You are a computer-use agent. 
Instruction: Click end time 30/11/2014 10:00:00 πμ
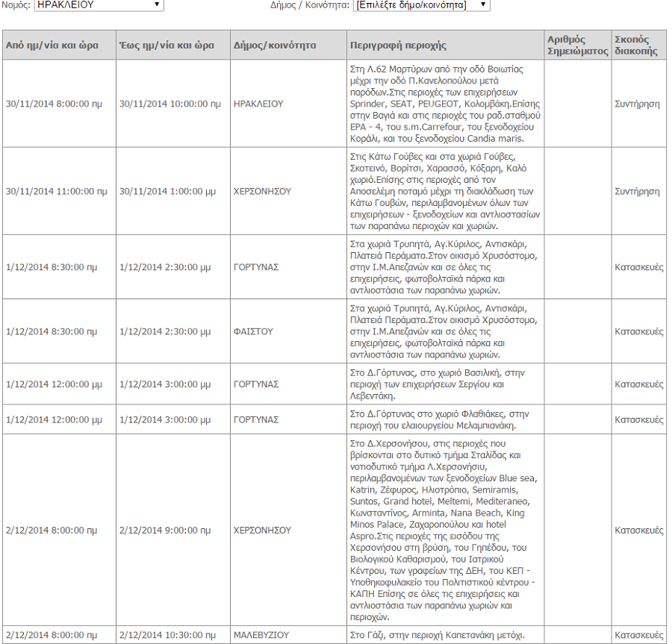point(170,104)
